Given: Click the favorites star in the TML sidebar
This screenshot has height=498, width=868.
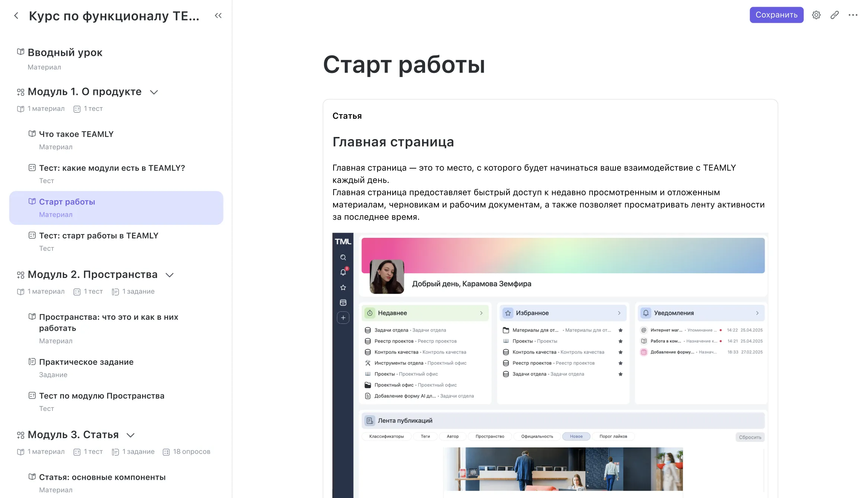Looking at the screenshot, I should coord(343,288).
